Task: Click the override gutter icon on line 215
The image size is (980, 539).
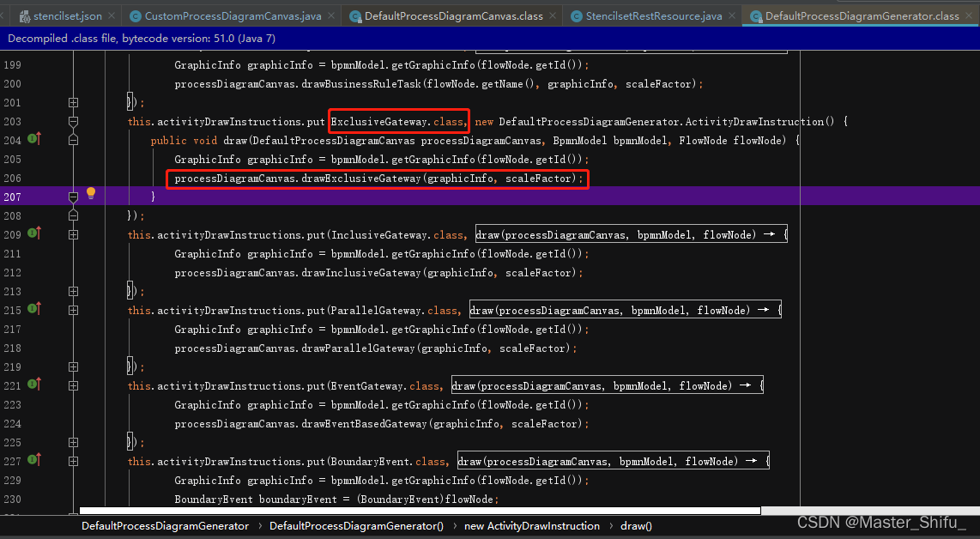Action: coord(34,308)
